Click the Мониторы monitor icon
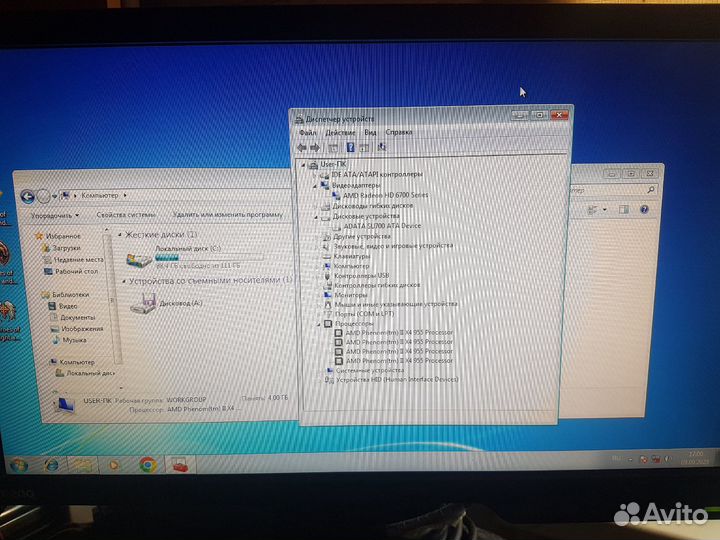The width and height of the screenshot is (720, 540). 327,295
